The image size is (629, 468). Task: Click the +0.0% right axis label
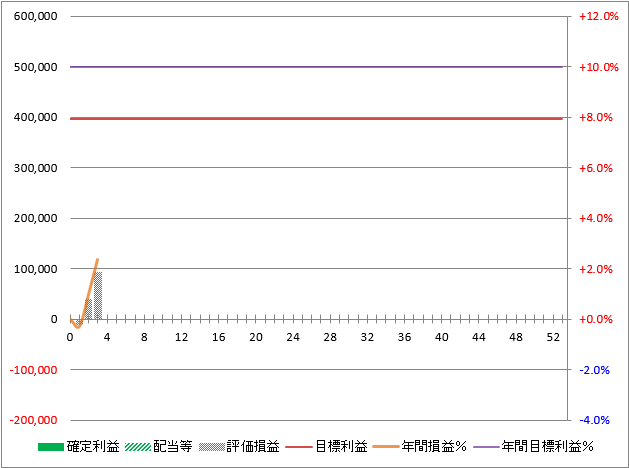coord(598,319)
